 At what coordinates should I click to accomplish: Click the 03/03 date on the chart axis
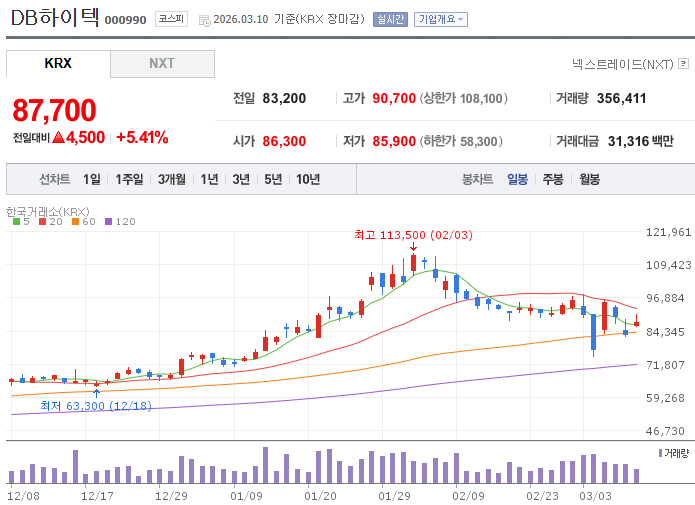pyautogui.click(x=595, y=496)
